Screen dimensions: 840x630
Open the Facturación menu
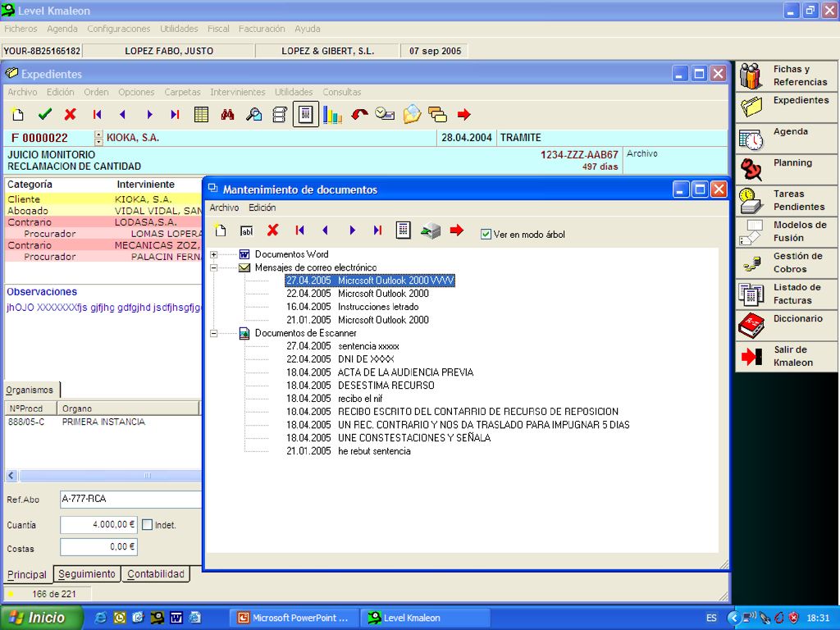(262, 29)
